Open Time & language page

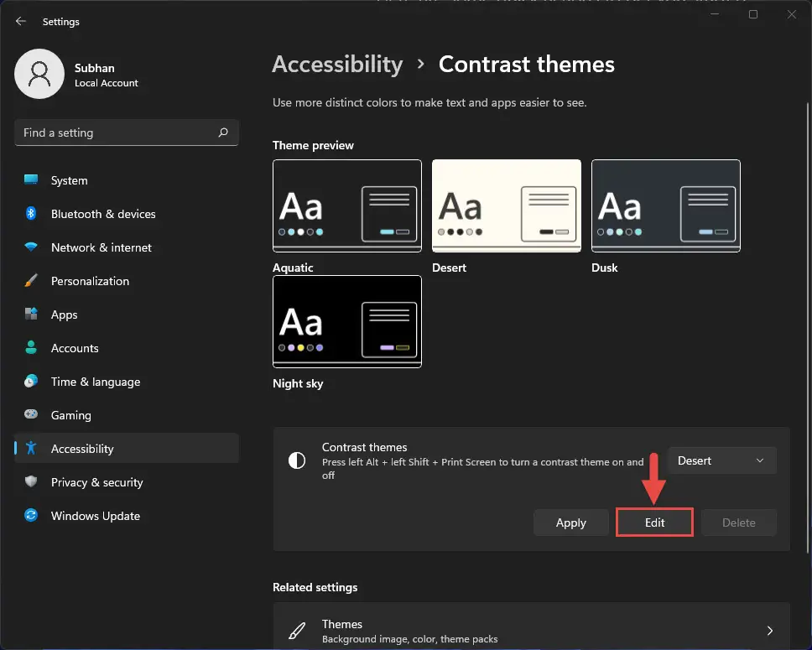coord(127,382)
